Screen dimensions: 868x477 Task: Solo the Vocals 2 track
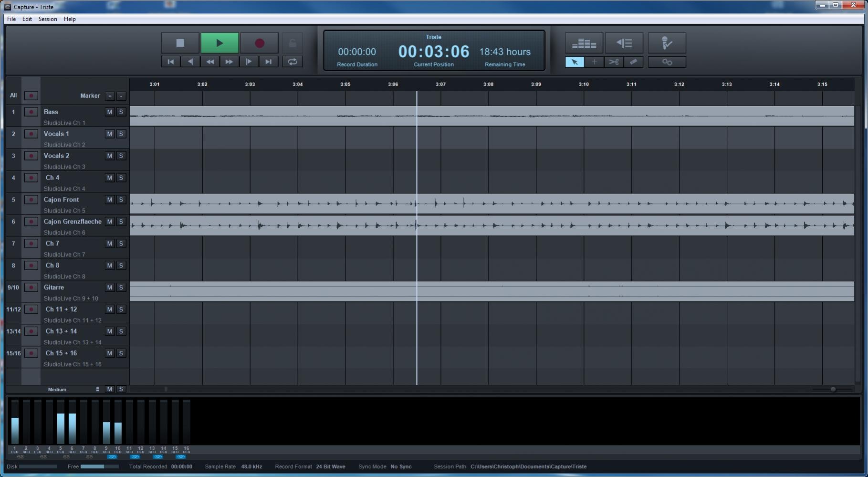[x=121, y=156]
